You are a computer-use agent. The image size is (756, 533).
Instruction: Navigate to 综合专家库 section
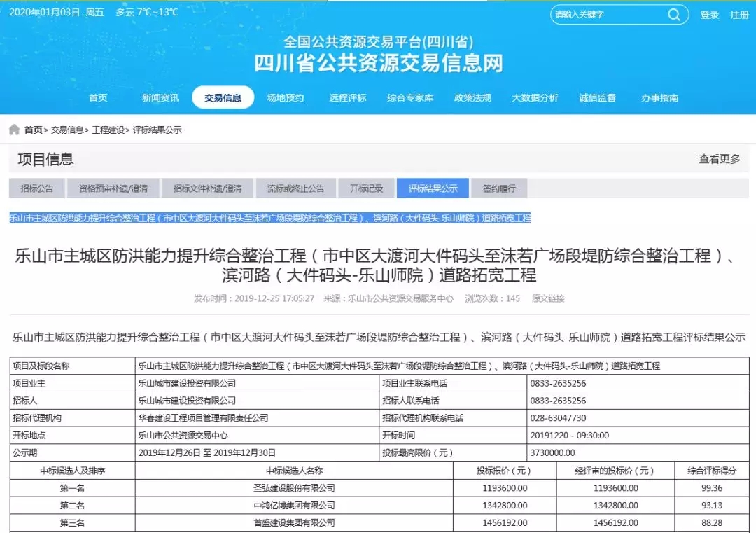point(410,98)
